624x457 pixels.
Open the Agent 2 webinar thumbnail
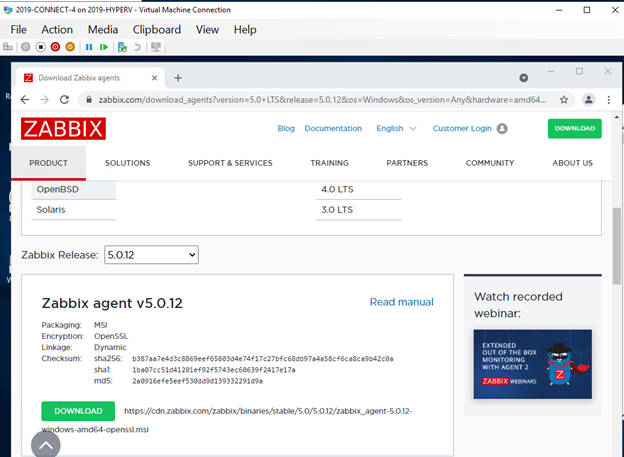532,364
